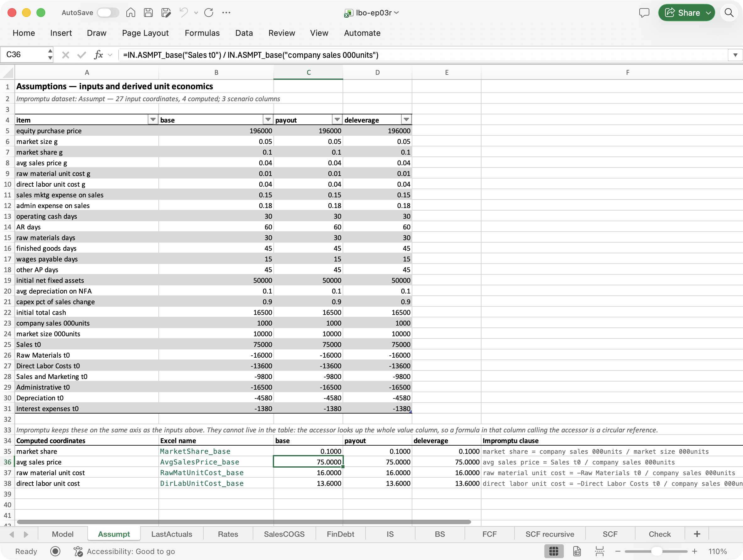Click the equity purchase price cell

[x=87, y=131]
